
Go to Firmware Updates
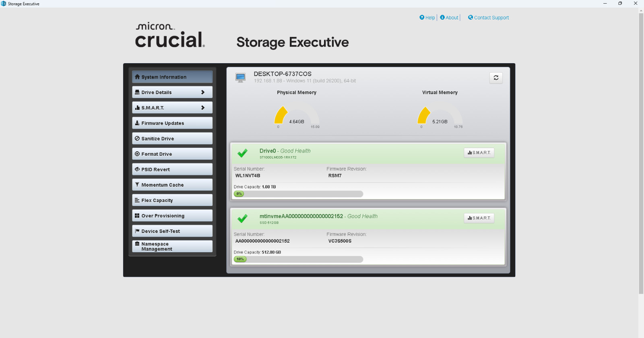coord(172,123)
